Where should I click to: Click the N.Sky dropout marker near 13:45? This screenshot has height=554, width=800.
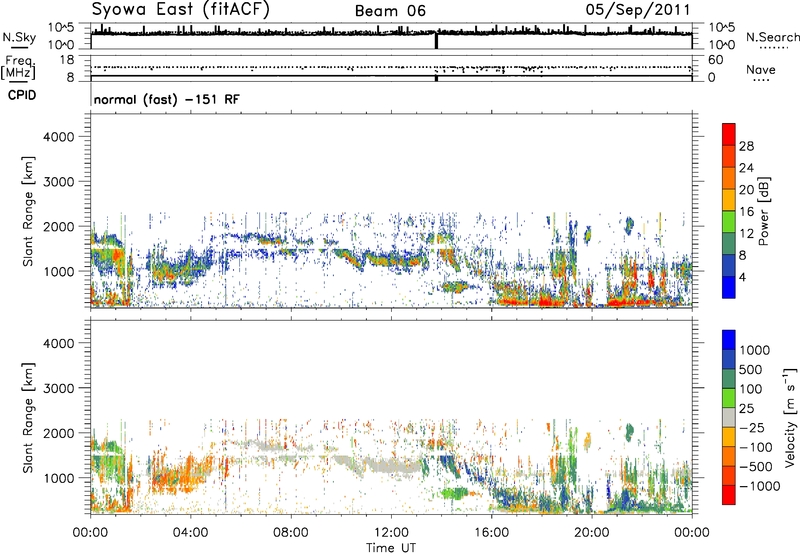(x=436, y=41)
